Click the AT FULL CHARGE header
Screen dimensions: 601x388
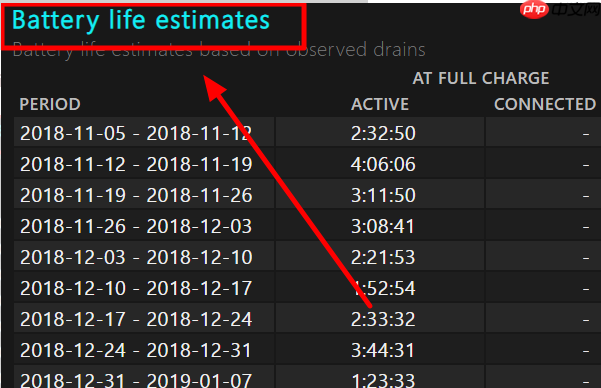481,78
